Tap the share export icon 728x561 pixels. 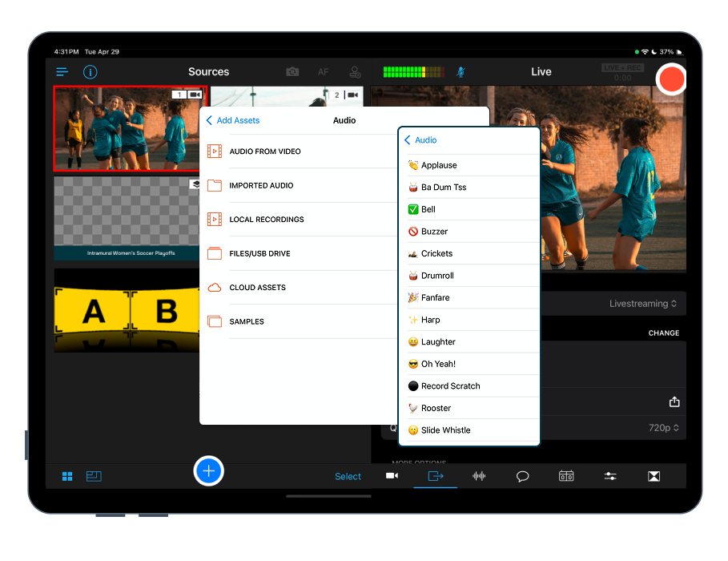click(x=674, y=402)
